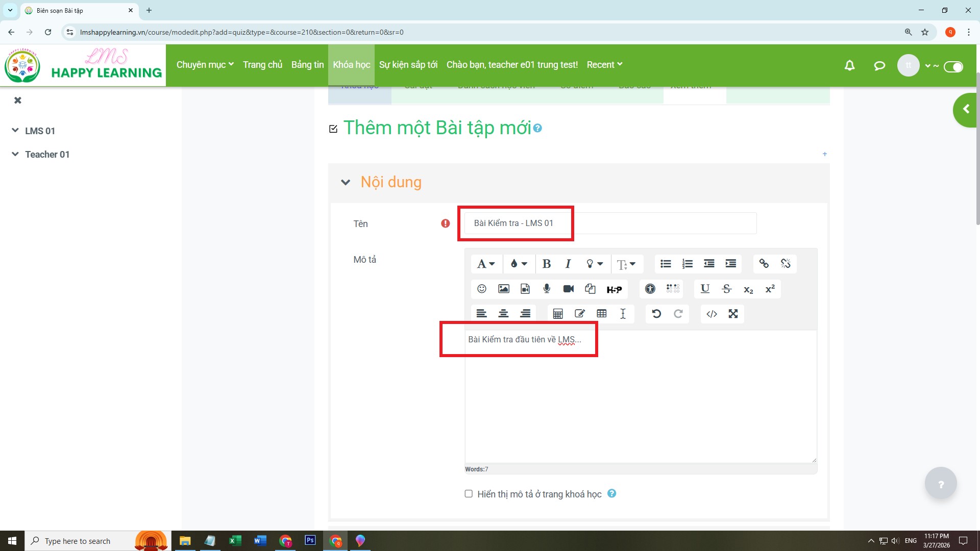Click the record video camera icon
980x551 pixels.
[x=568, y=289]
